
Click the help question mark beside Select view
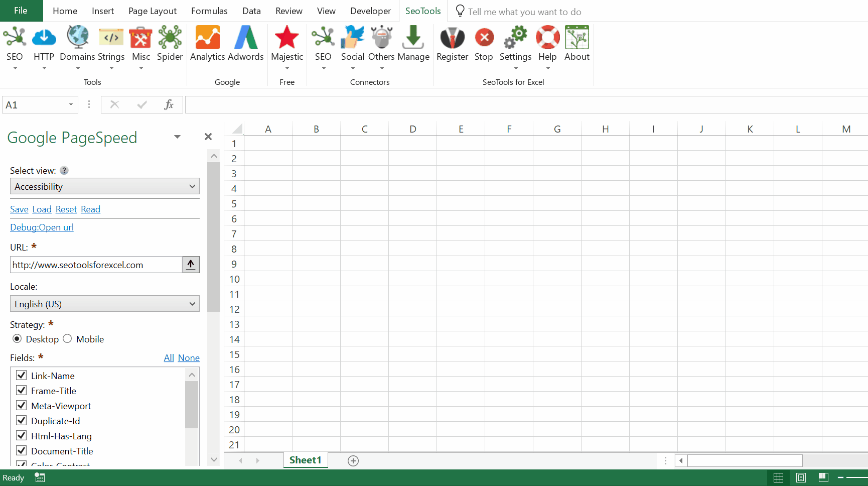(64, 171)
